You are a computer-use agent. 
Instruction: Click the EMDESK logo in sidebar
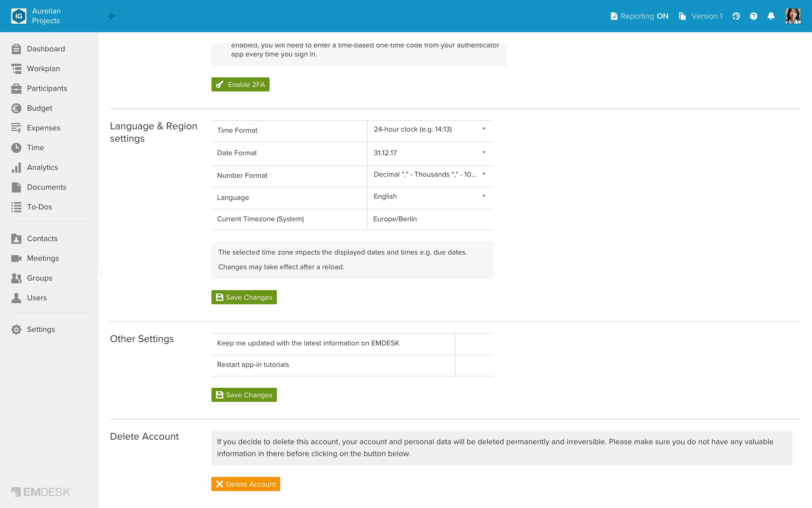41,492
